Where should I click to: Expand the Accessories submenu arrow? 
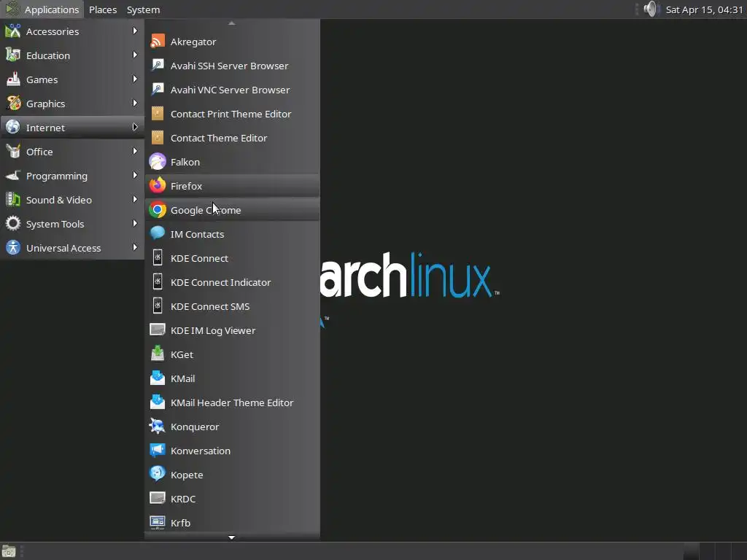pos(135,31)
